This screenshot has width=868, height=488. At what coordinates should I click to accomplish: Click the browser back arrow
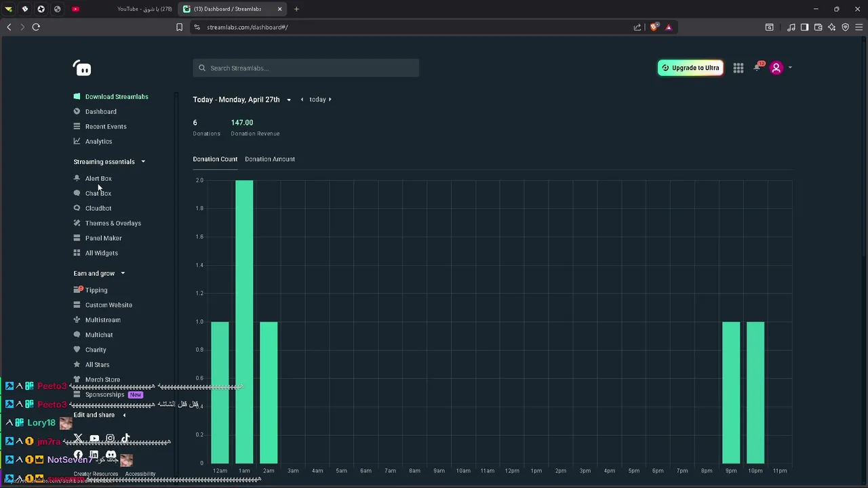coord(9,27)
